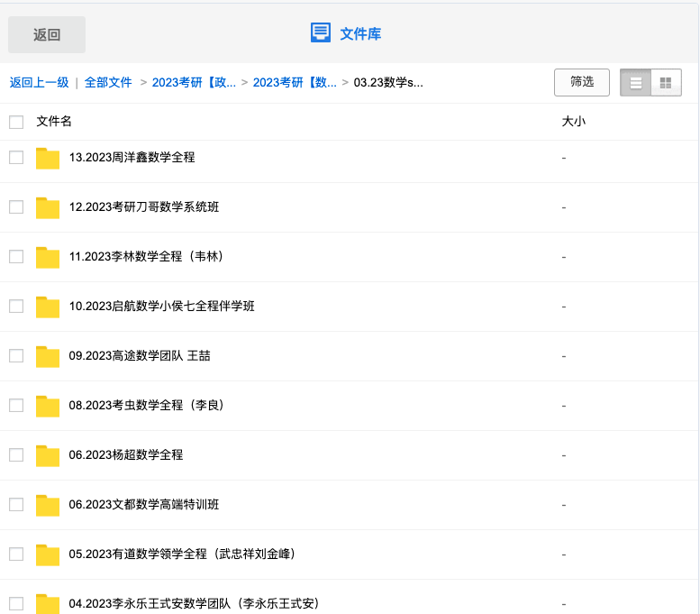Open folder icon for 12.2023考研刀哥数学系统班

click(x=48, y=207)
